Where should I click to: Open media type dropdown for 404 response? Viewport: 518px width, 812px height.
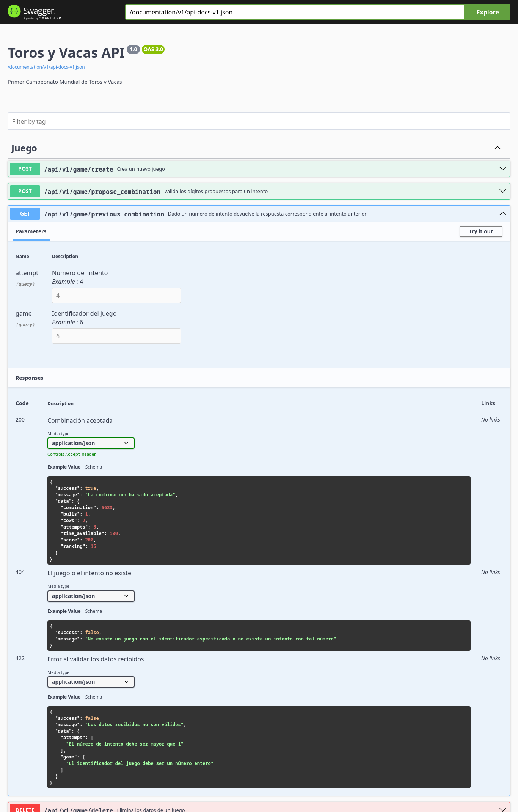click(x=91, y=596)
